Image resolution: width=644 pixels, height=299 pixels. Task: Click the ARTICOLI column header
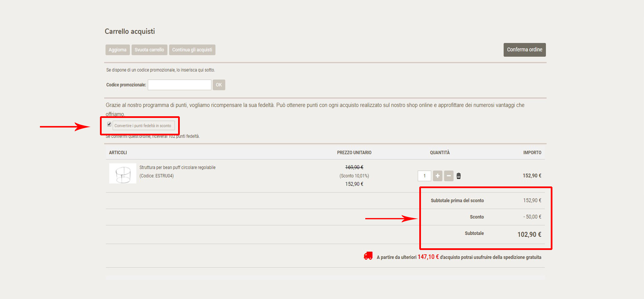point(118,153)
